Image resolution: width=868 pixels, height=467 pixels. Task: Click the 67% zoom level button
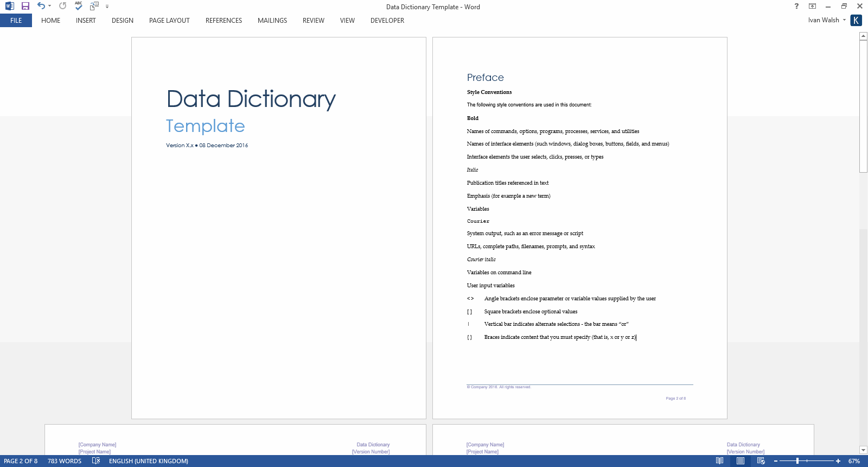point(854,461)
